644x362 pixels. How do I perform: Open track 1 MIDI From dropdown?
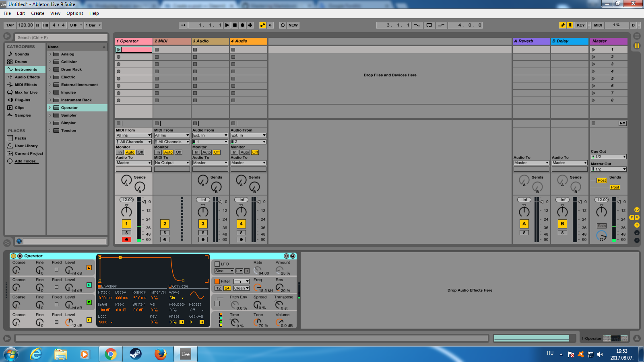point(134,135)
